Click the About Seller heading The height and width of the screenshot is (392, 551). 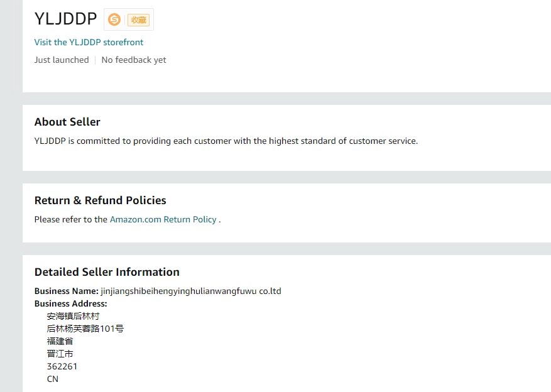(x=67, y=122)
